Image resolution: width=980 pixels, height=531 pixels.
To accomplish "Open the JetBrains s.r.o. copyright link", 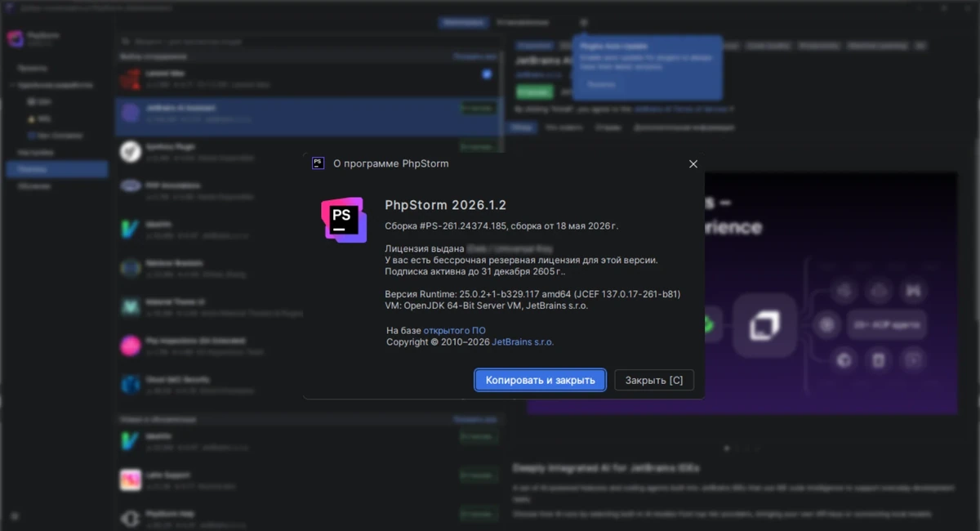I will coord(523,341).
